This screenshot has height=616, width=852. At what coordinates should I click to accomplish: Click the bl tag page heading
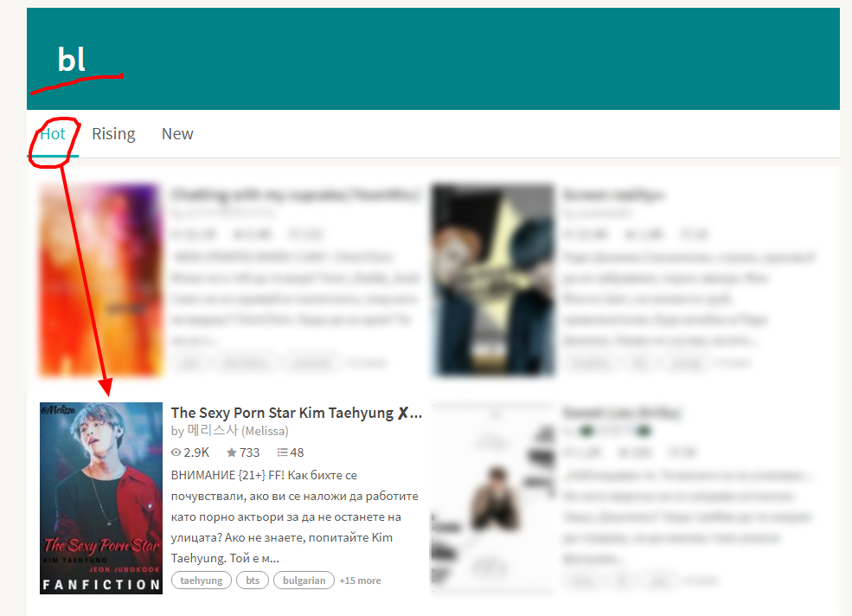72,59
